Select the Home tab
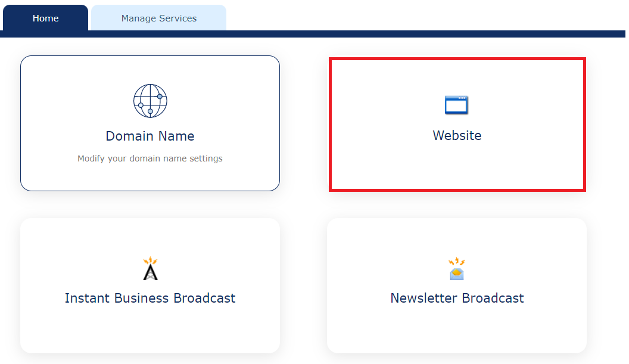The height and width of the screenshot is (364, 629). pyautogui.click(x=45, y=18)
